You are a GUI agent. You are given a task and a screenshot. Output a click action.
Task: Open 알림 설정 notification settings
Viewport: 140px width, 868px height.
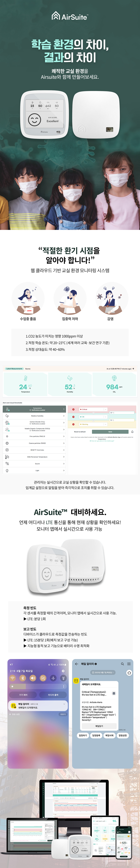pyautogui.click(x=14, y=714)
